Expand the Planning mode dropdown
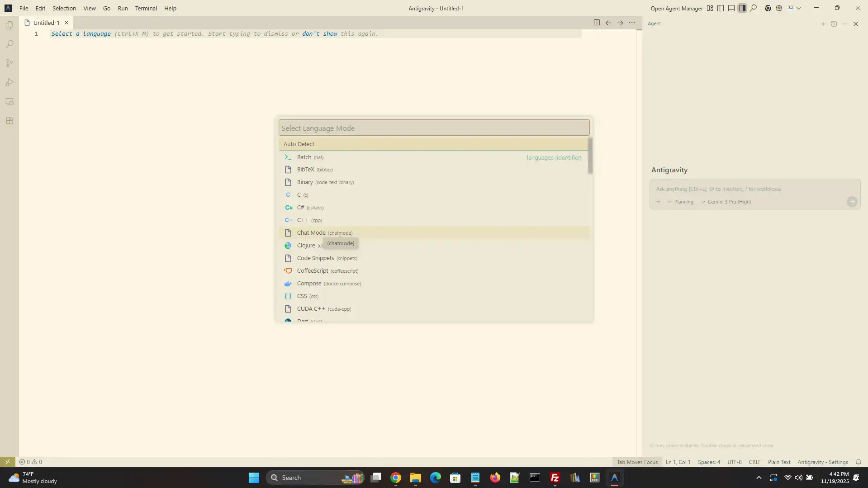The height and width of the screenshot is (488, 868). click(680, 202)
